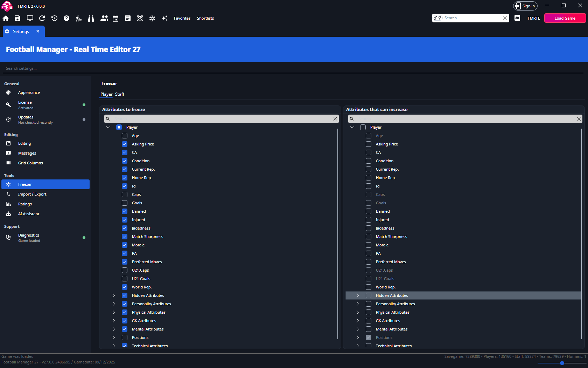Viewport: 588px width, 368px height.
Task: Open the Help question mark icon
Action: pos(66,18)
